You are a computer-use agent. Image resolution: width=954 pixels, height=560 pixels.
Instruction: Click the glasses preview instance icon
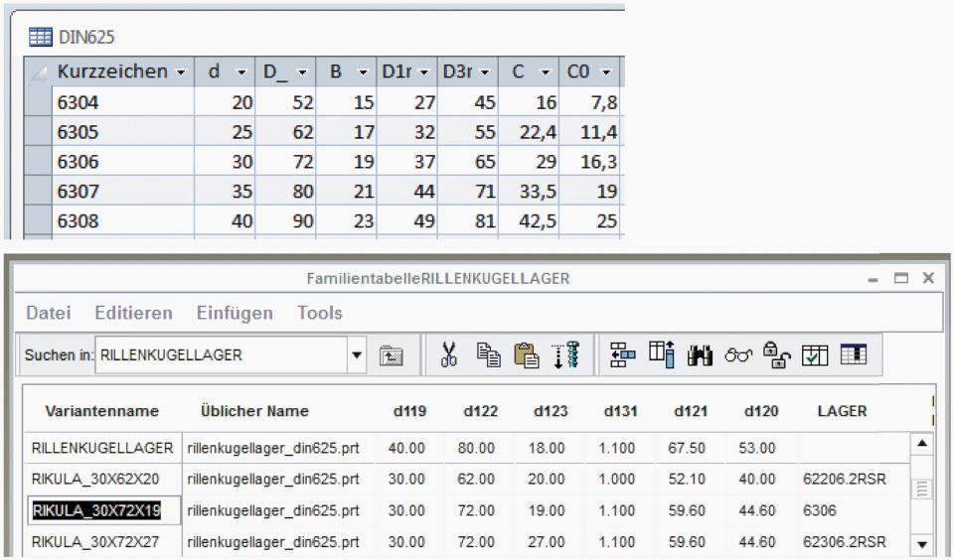point(738,354)
